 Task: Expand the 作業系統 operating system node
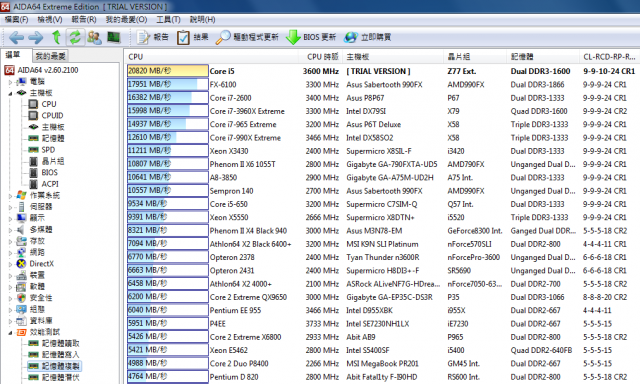click(10, 196)
